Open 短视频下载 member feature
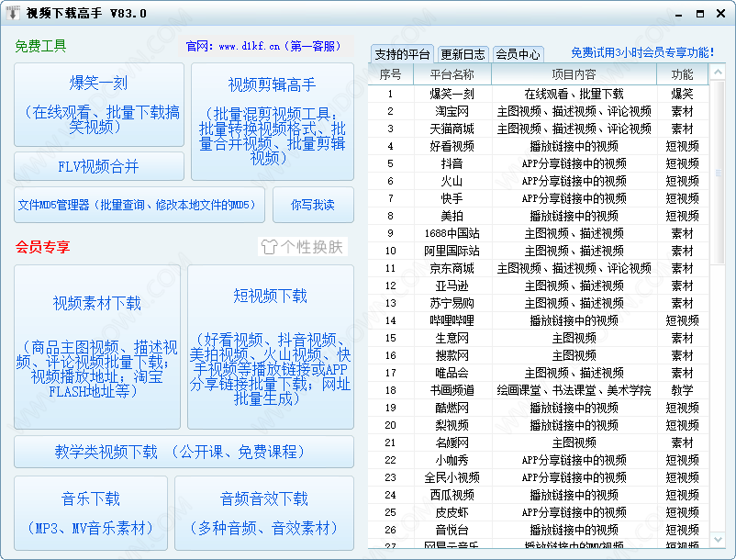Screen dimensions: 736x560 tap(271, 347)
